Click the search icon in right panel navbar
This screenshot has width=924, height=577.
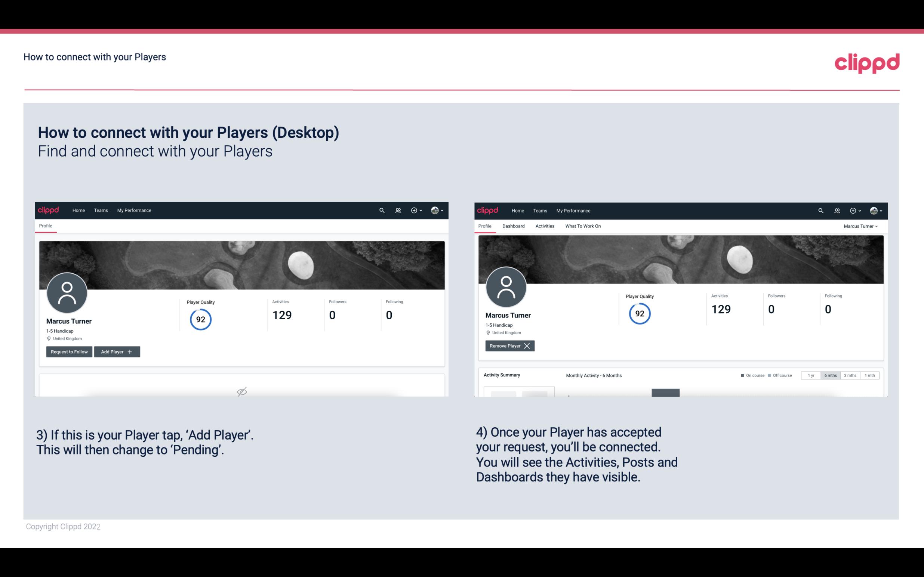pyautogui.click(x=820, y=211)
